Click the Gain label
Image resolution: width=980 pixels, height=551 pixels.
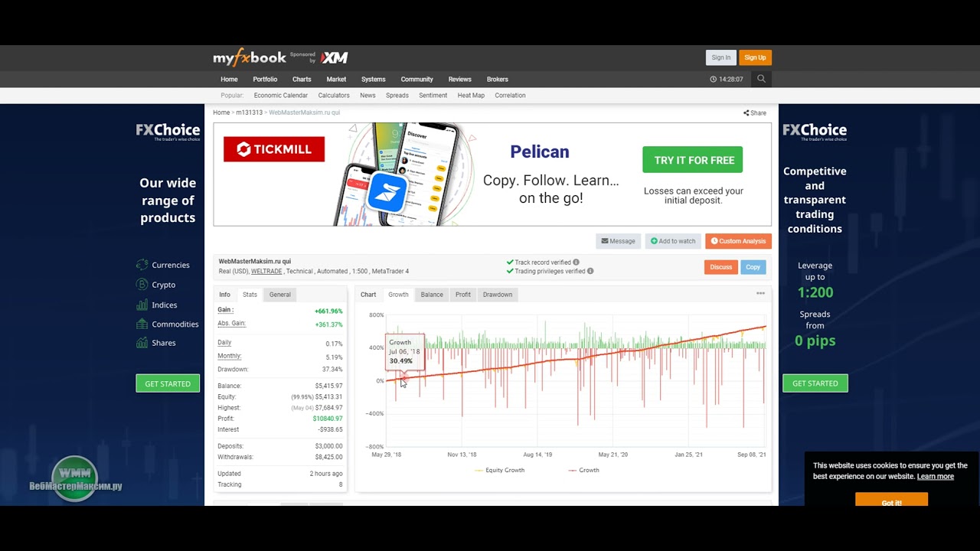tap(225, 310)
